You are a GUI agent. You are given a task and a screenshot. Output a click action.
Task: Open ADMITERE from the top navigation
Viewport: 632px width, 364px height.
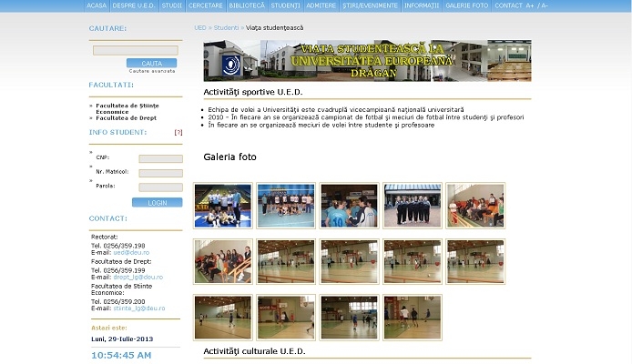pyautogui.click(x=321, y=5)
